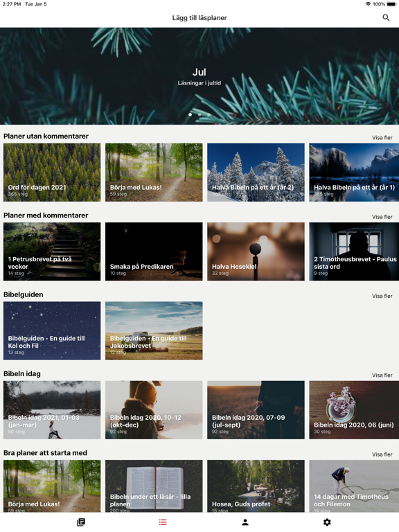399x532 pixels.
Task: Show more under Planer med kommentarer
Action: (382, 217)
